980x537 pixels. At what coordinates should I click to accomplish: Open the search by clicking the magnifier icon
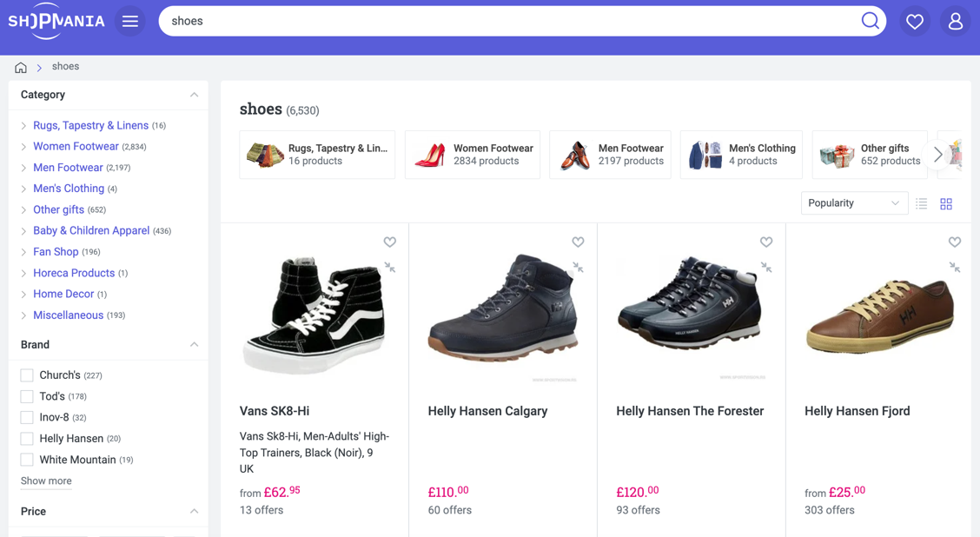coord(870,20)
